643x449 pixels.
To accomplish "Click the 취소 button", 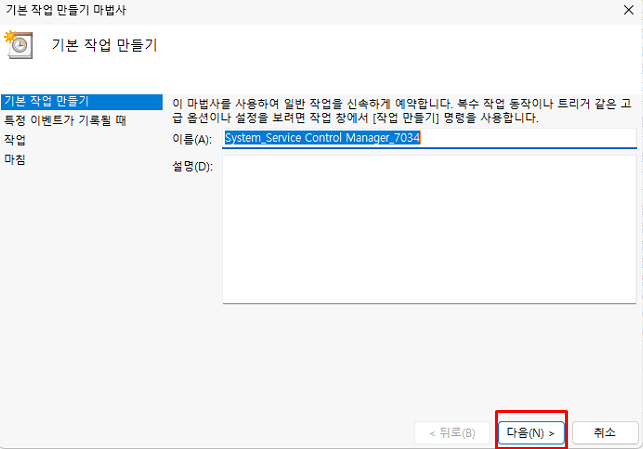I will [605, 432].
